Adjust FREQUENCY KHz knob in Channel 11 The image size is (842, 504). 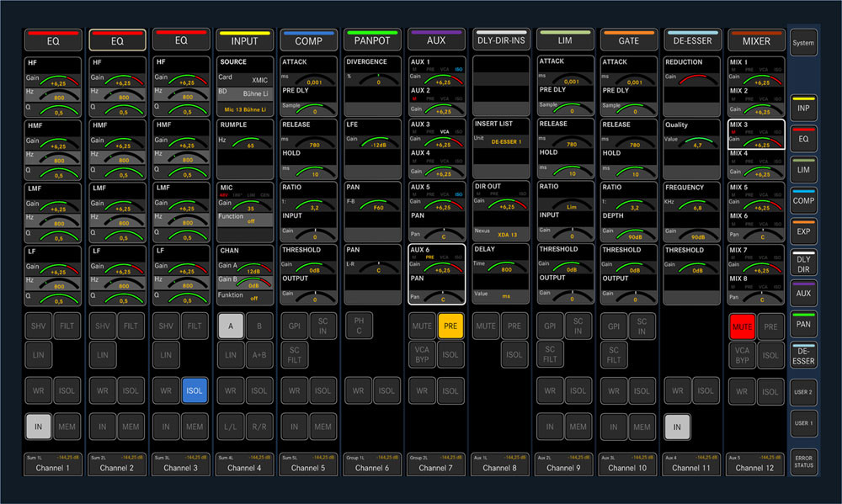(697, 204)
